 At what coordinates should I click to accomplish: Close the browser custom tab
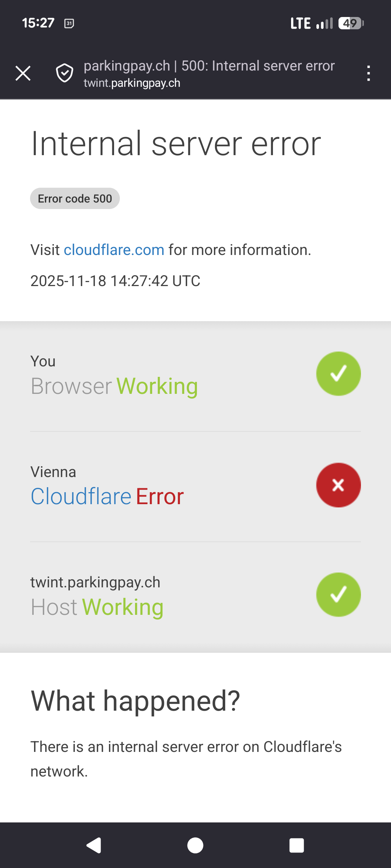point(23,73)
